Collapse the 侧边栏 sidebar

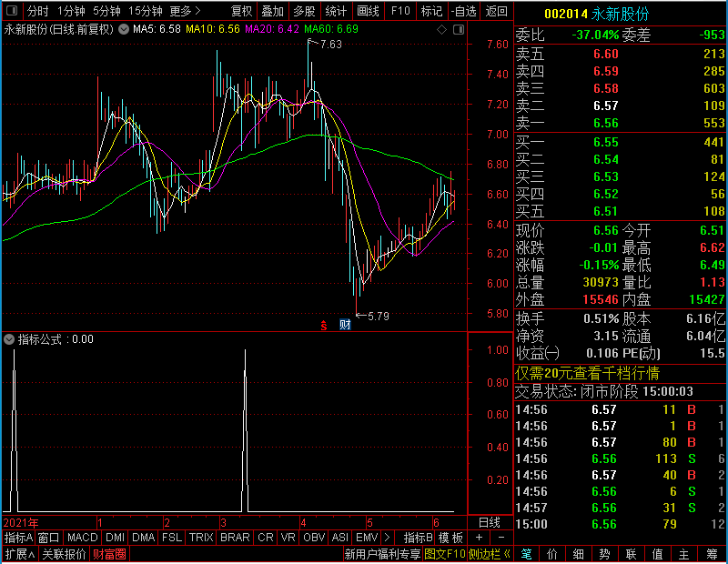tap(490, 554)
